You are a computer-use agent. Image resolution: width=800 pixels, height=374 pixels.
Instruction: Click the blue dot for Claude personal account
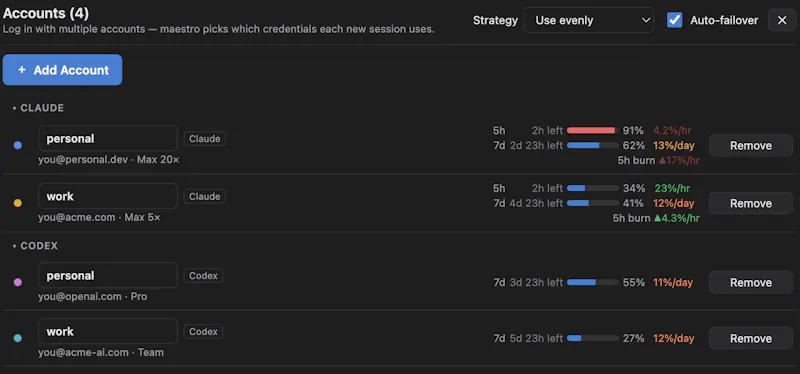click(x=18, y=145)
